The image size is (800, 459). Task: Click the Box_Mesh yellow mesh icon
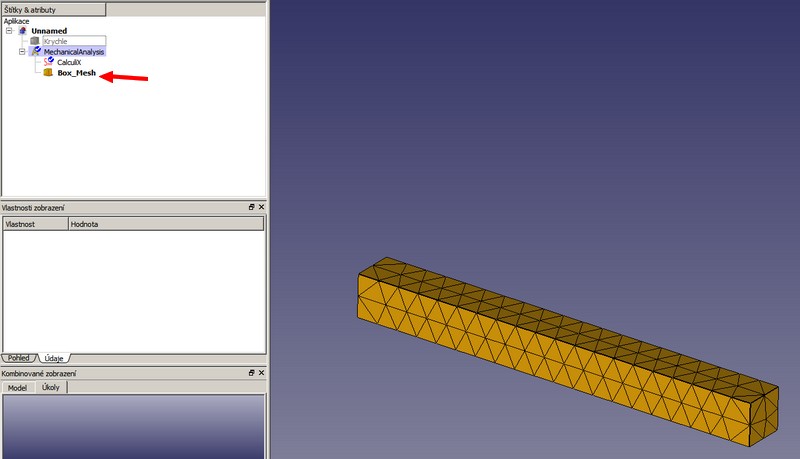pos(48,73)
